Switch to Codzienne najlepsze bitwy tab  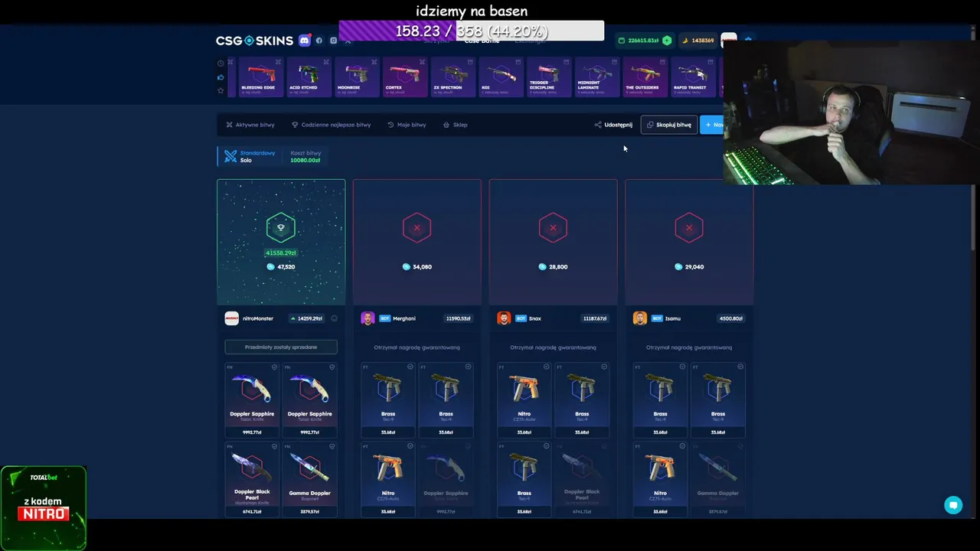(x=331, y=125)
